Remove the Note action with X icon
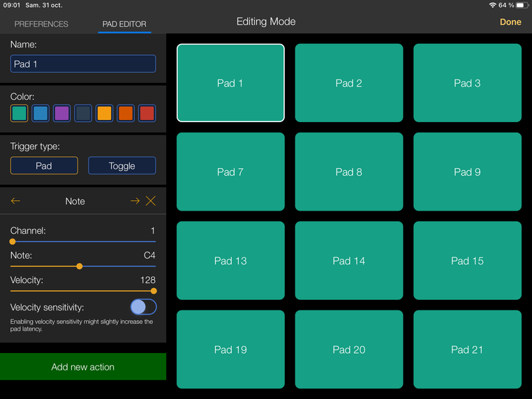 pos(151,202)
